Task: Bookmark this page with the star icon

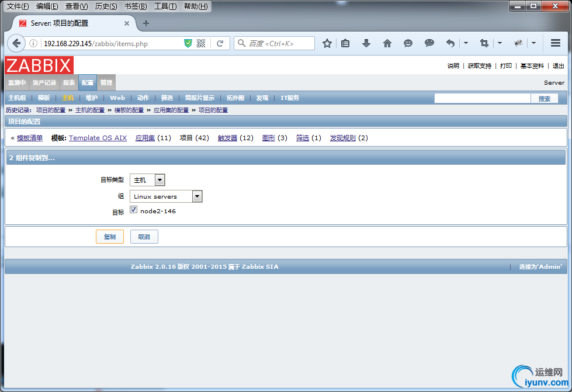Action: (327, 43)
